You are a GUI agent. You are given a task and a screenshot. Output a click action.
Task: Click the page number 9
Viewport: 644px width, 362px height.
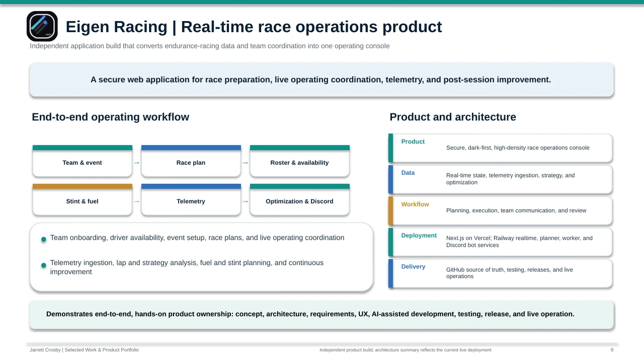[x=612, y=350]
